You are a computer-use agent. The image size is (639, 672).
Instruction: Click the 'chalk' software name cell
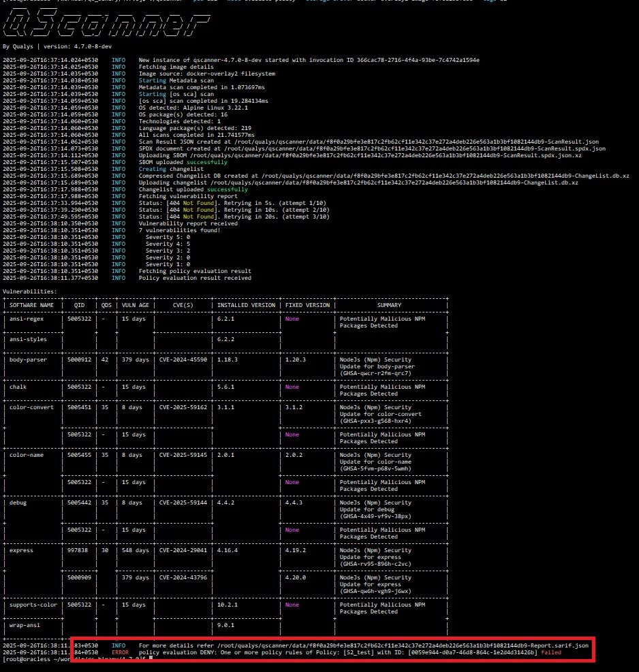point(18,387)
